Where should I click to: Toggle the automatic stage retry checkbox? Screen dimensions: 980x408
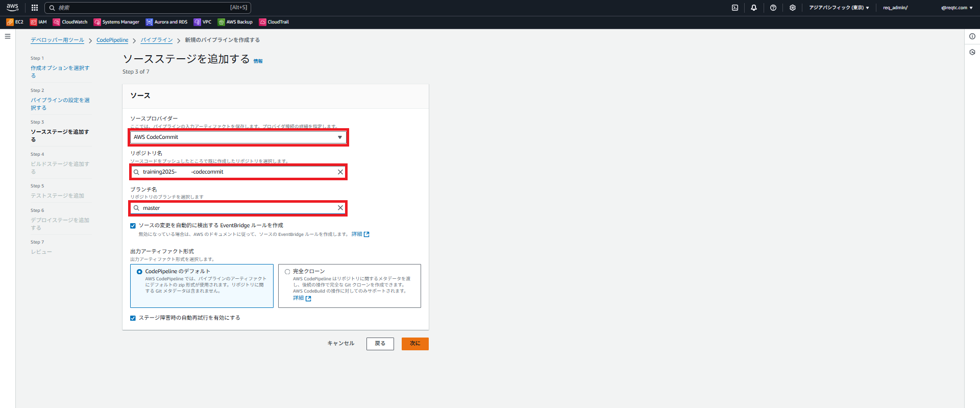coord(133,318)
